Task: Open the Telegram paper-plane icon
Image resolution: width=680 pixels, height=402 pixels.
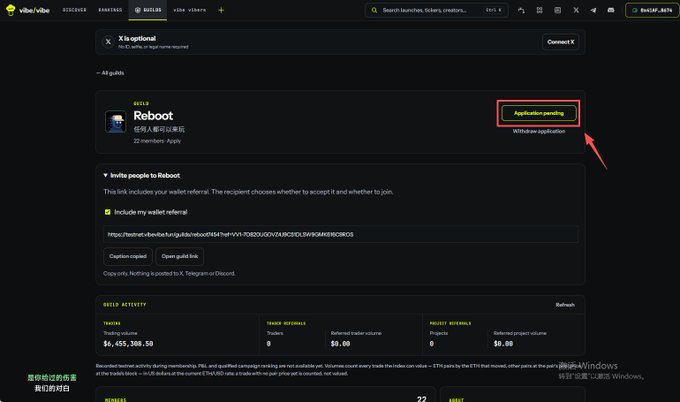Action: (593, 10)
